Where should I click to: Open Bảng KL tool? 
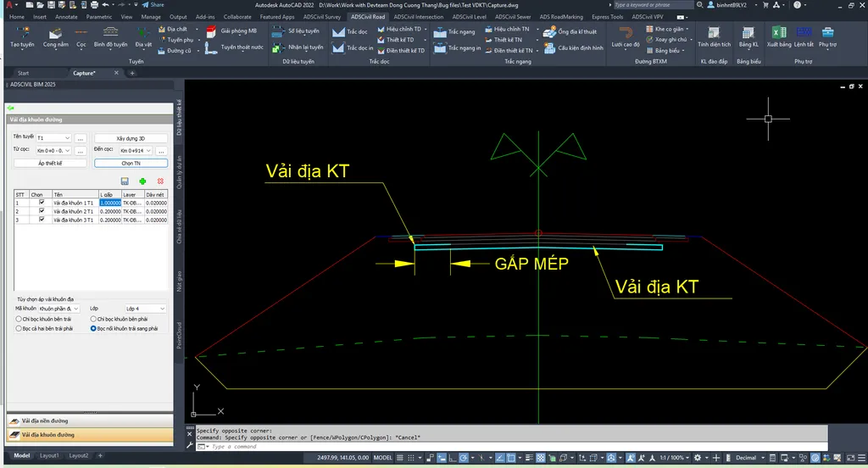(748, 37)
